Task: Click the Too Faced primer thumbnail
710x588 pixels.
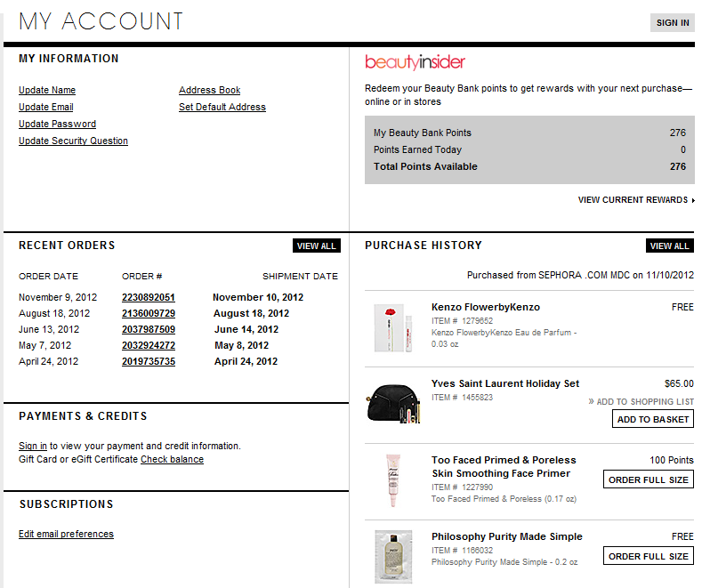Action: (392, 480)
